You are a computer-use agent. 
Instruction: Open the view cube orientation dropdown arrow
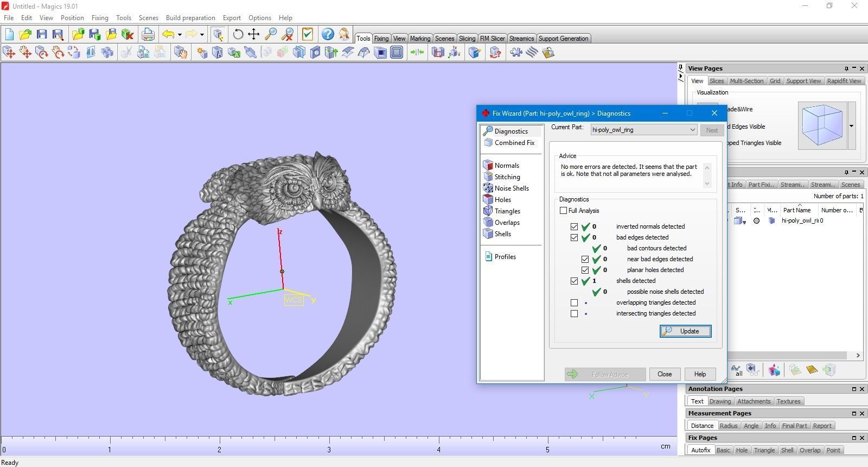pyautogui.click(x=851, y=126)
